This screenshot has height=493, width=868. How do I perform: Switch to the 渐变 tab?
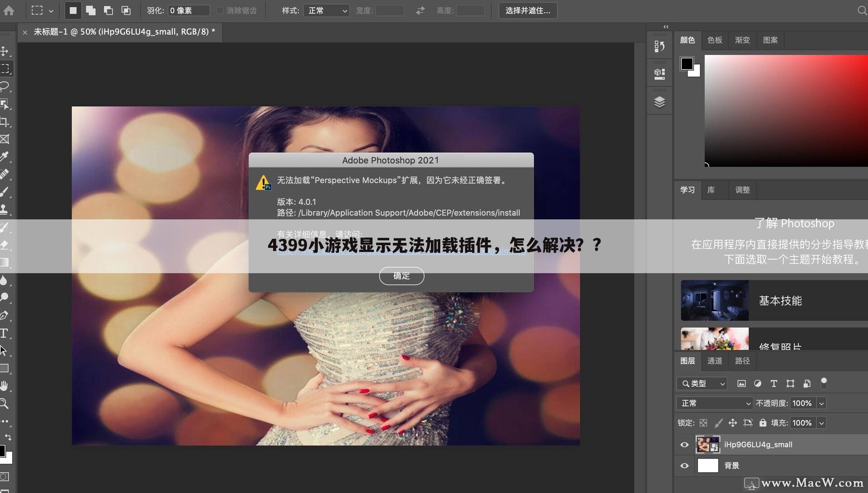pos(742,40)
